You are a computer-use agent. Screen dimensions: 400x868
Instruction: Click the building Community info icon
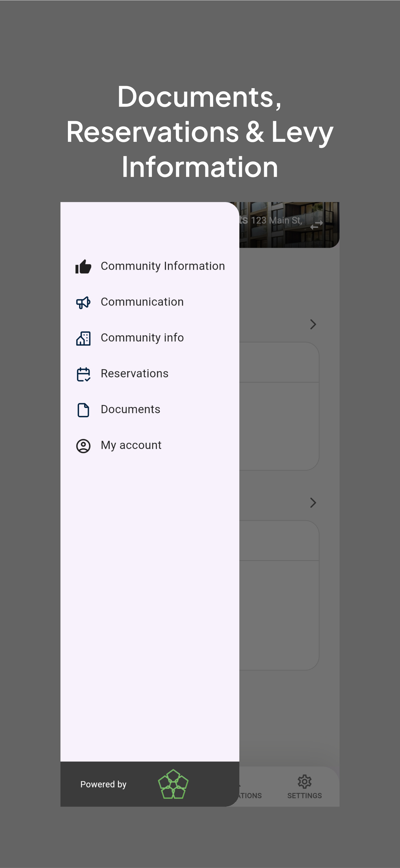[83, 338]
